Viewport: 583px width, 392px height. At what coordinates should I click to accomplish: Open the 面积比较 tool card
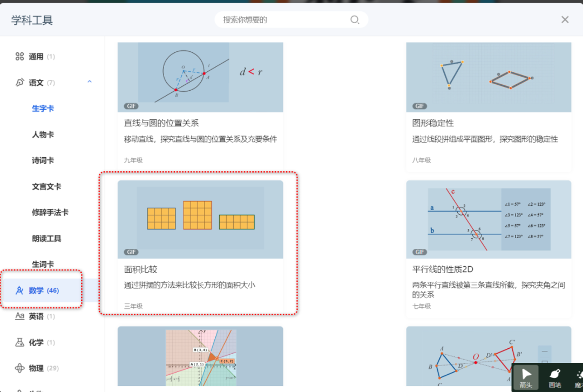point(200,242)
